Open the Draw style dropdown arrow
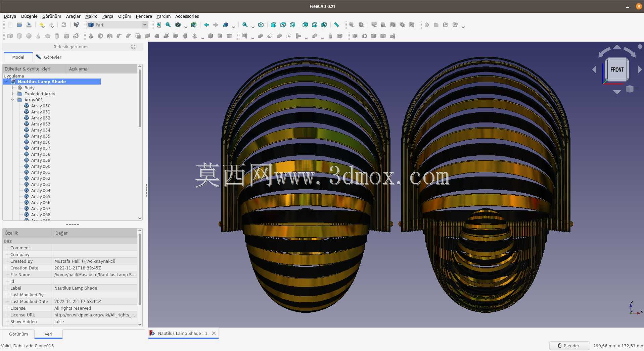The width and height of the screenshot is (644, 351). tap(186, 27)
